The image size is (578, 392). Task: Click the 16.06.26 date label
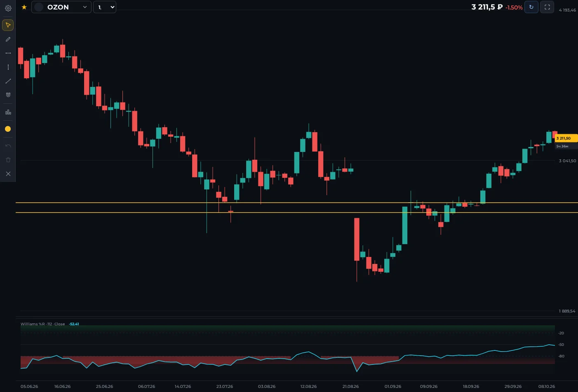[62, 386]
